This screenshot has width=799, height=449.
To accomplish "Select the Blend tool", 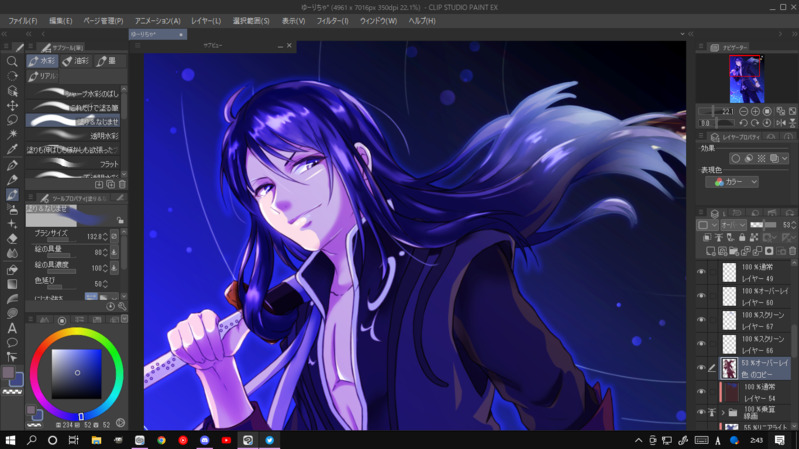I will (12, 253).
